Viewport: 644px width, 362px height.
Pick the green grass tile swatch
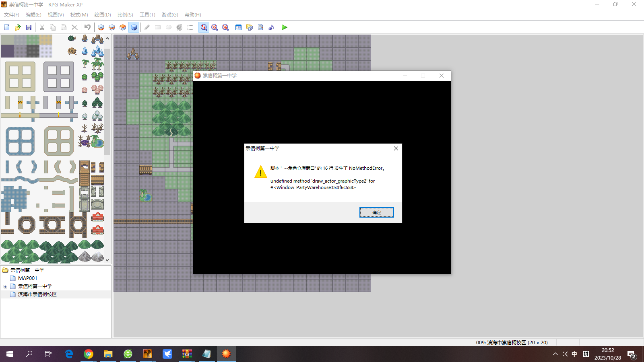coord(33,39)
